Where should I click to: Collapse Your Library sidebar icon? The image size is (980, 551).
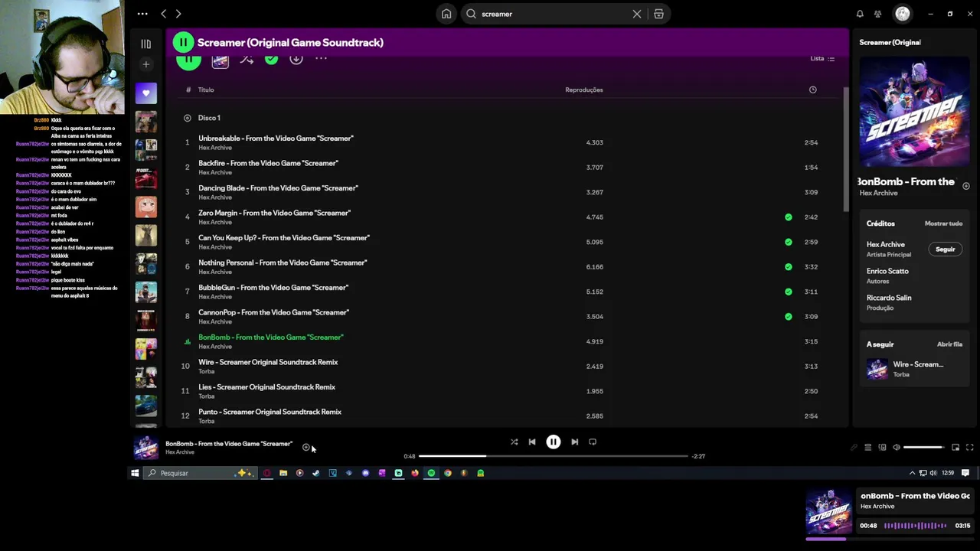145,44
